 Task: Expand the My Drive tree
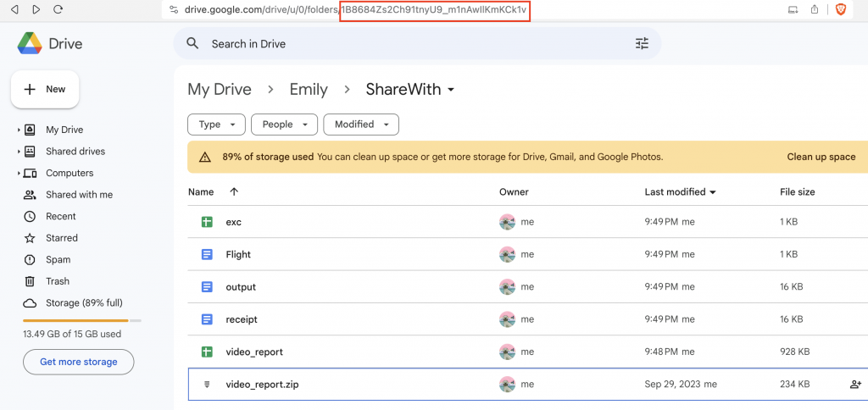[19, 130]
